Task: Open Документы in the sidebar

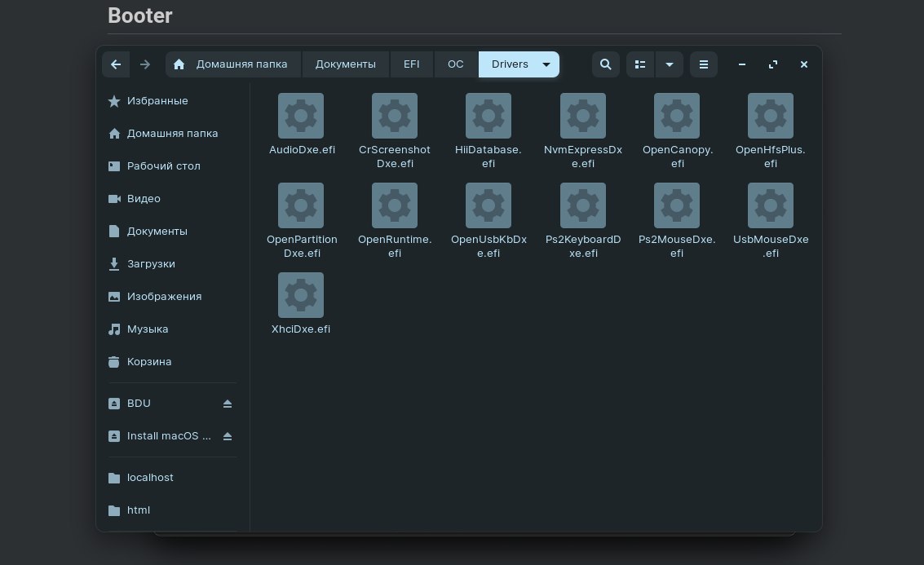Action: click(173, 231)
